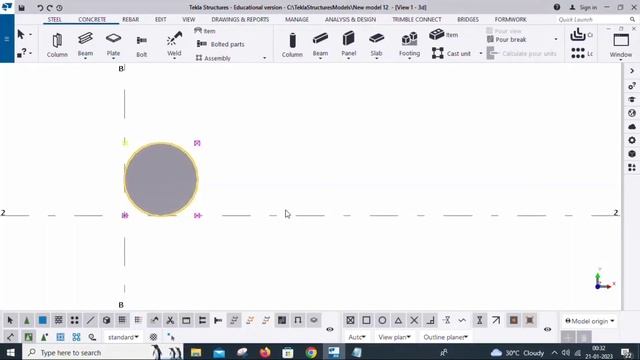
Task: Click the Cast unit button
Action: 451,53
